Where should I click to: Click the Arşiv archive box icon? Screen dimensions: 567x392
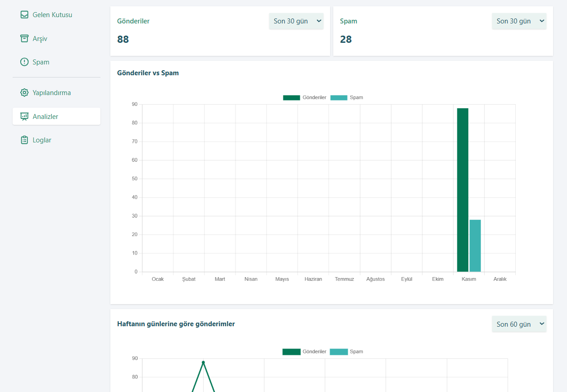(24, 39)
